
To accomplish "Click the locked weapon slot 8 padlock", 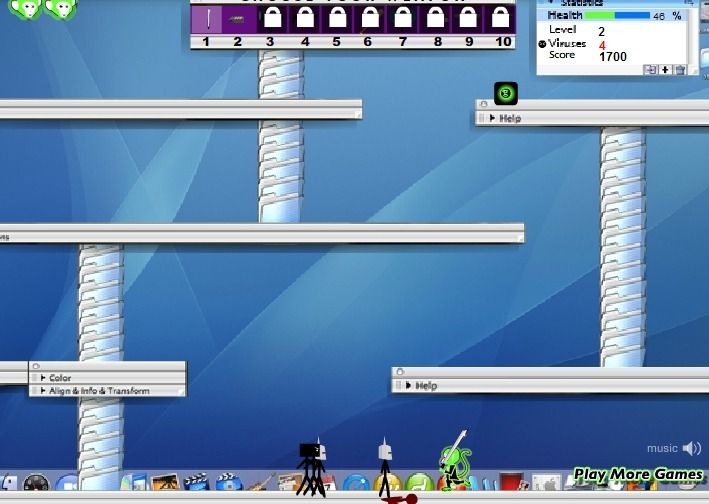I will coord(435,18).
